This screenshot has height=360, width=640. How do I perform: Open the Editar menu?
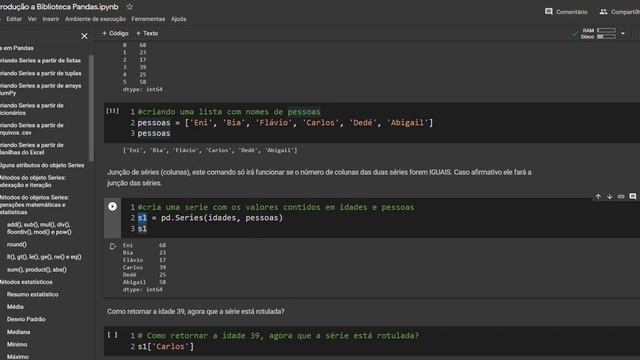point(14,19)
